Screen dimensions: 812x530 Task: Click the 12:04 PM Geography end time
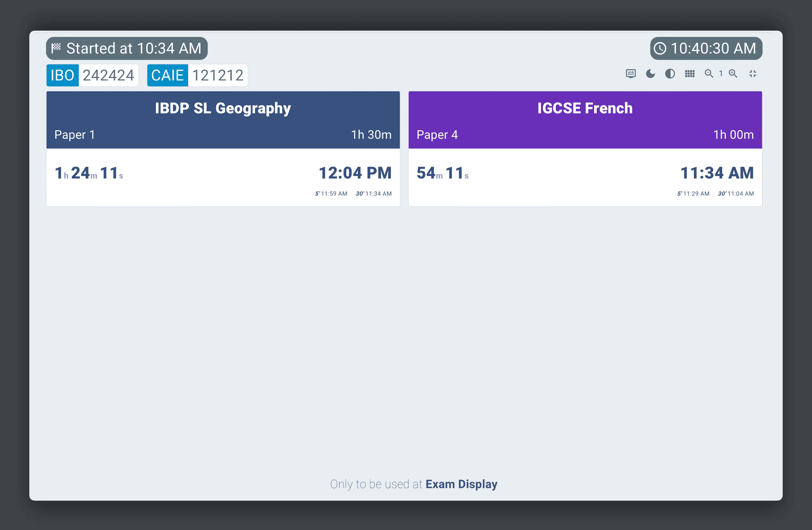[355, 173]
